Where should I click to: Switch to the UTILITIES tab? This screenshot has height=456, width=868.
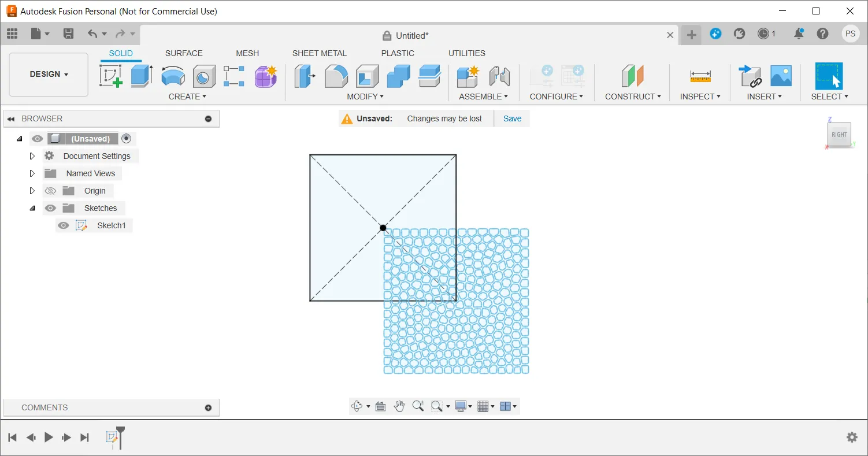click(467, 53)
